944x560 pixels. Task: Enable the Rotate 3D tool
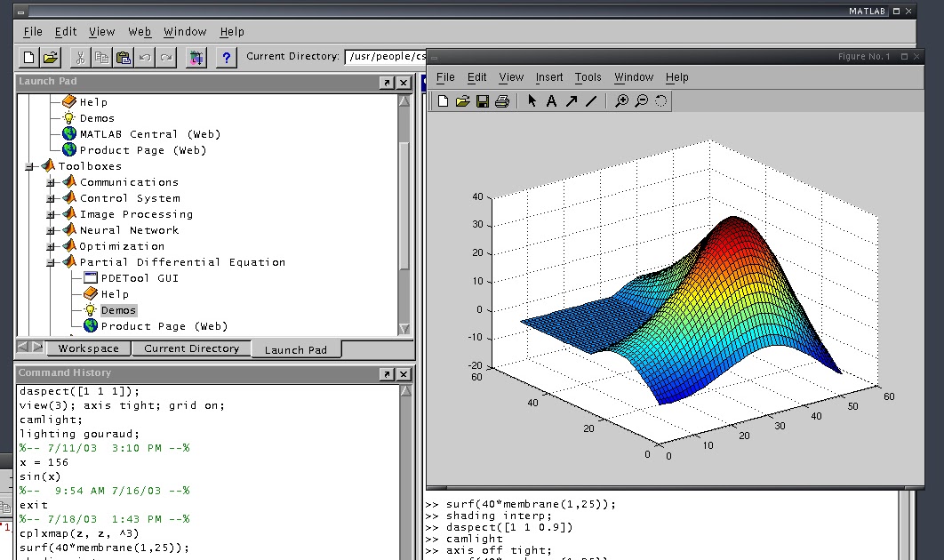click(x=661, y=101)
